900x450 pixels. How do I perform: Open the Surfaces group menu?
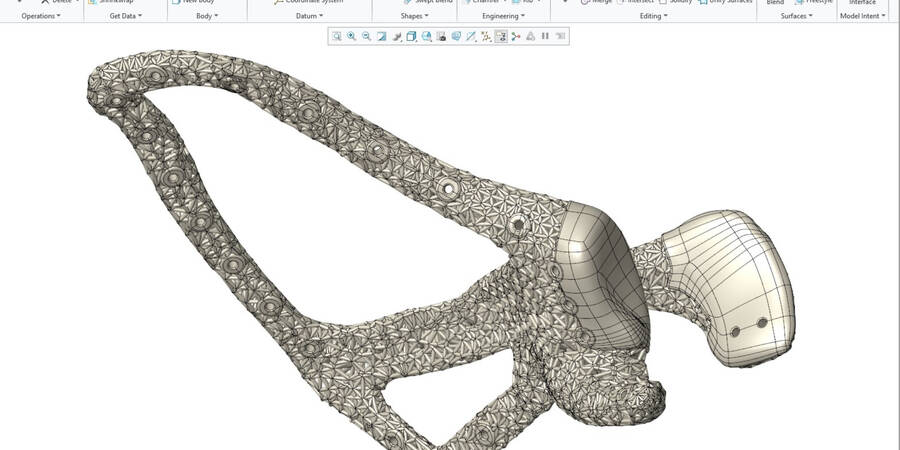coord(797,16)
